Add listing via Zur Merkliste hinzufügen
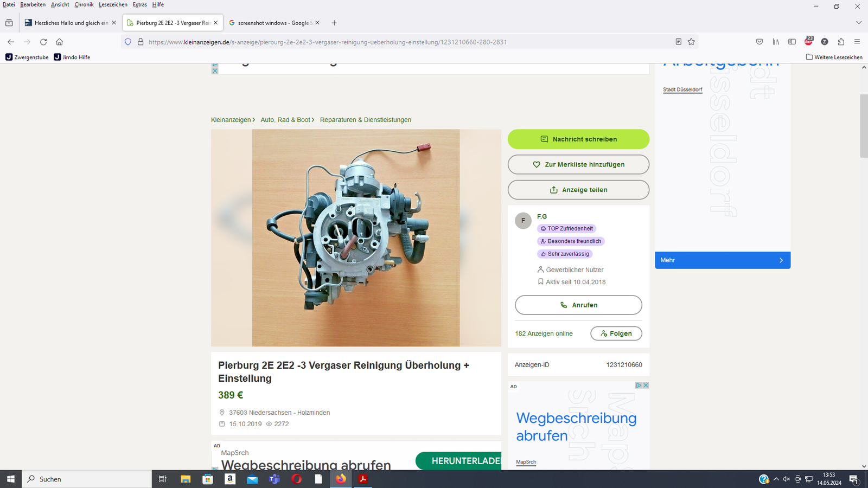 click(x=578, y=165)
